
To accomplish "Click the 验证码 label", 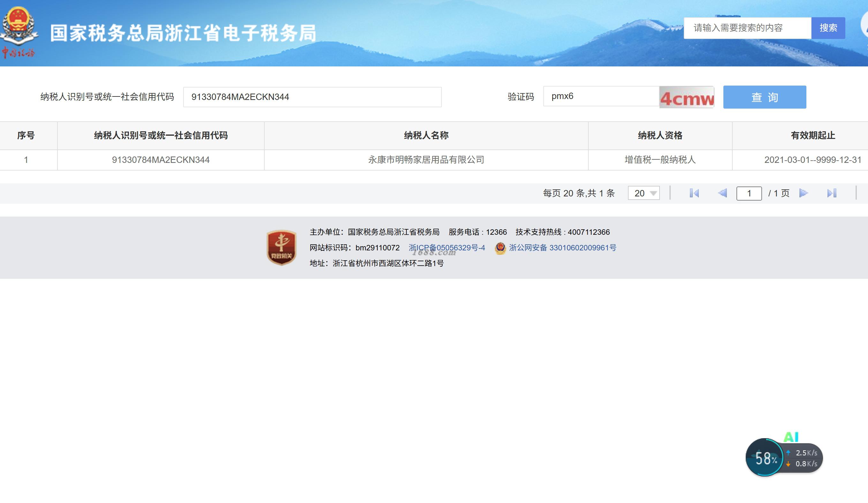I will click(x=521, y=97).
